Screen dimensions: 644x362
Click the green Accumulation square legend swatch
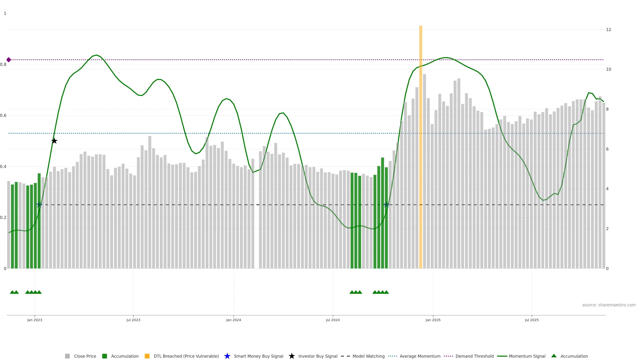point(104,356)
